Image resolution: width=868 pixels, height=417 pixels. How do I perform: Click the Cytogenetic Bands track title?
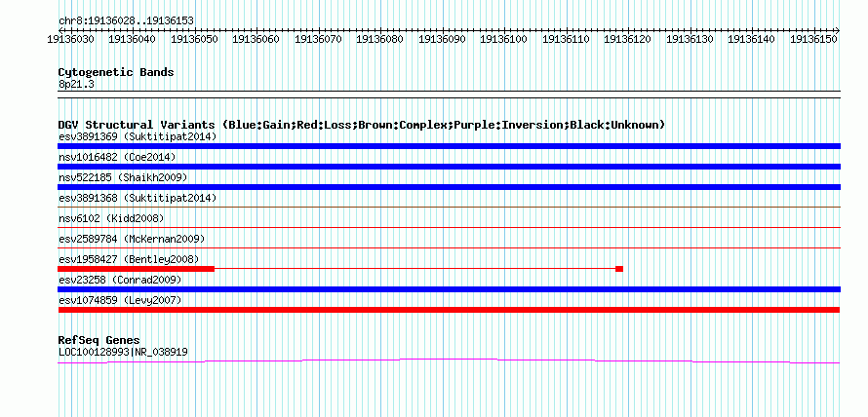[116, 72]
